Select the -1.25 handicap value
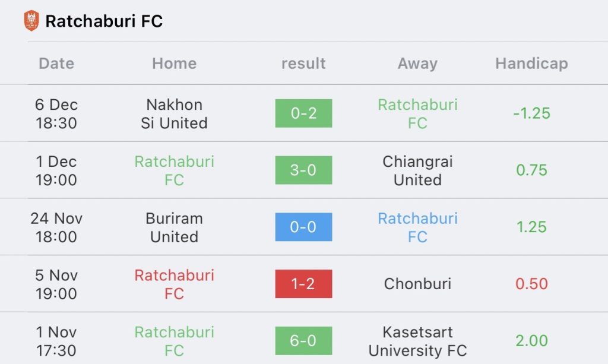Screen dimensions: 608x364 pos(531,113)
